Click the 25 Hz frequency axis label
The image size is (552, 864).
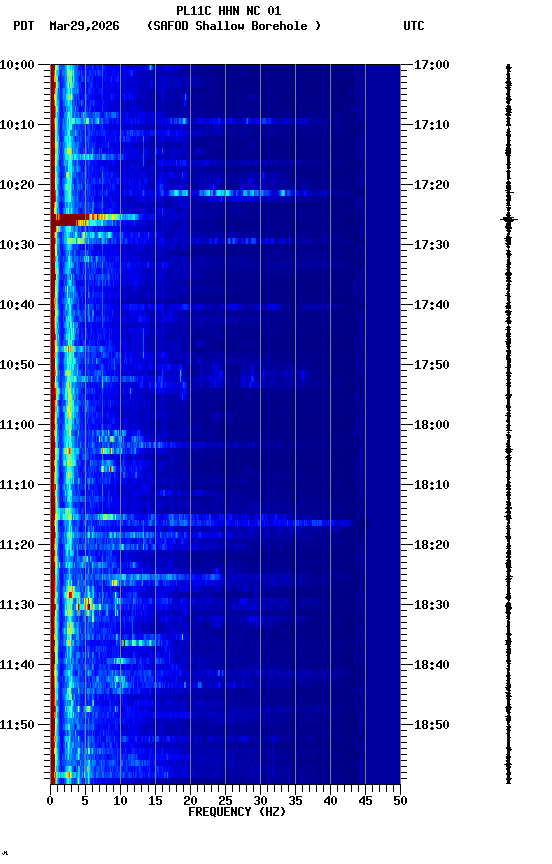point(225,801)
